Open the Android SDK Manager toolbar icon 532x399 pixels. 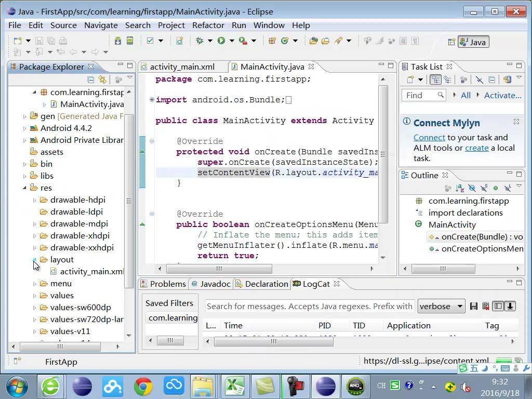pos(118,41)
